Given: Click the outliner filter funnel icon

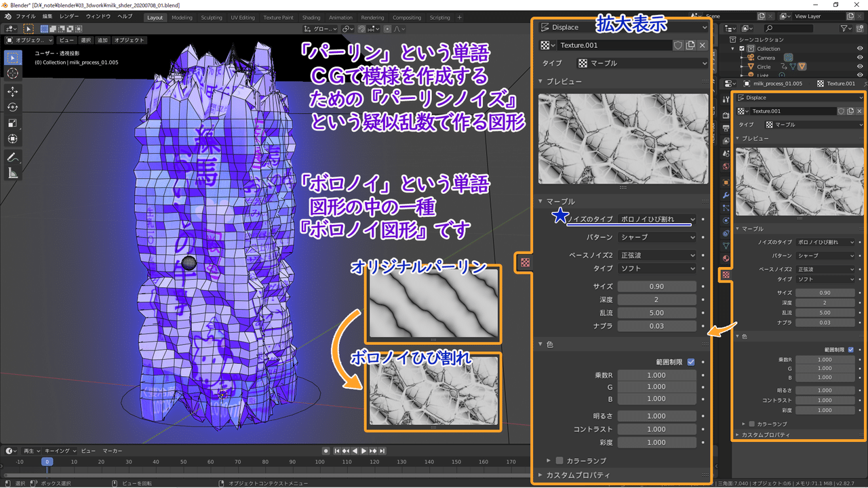Looking at the screenshot, I should (846, 28).
